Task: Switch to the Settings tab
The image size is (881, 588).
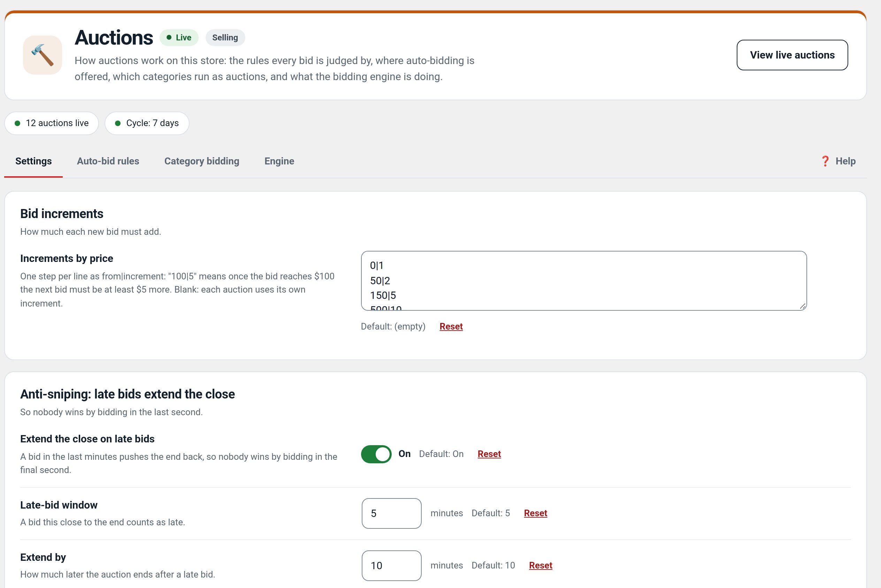Action: (x=33, y=161)
